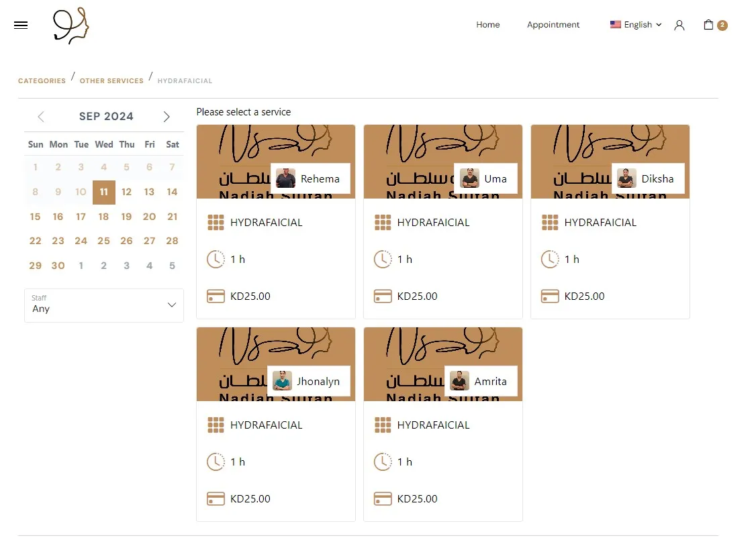Select Diksha's staff avatar

click(626, 178)
